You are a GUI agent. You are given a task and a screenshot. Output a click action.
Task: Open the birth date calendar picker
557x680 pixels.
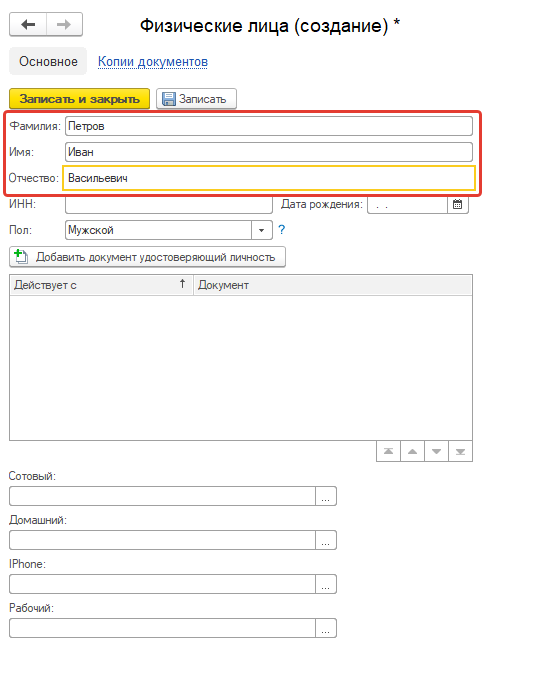click(x=458, y=204)
